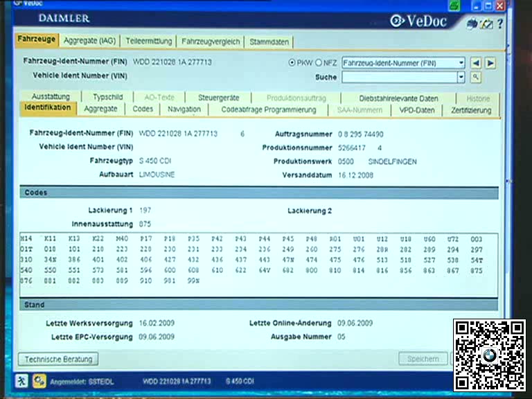Open the edit notes pencil icon
The image size is (532, 399).
[x=487, y=24]
